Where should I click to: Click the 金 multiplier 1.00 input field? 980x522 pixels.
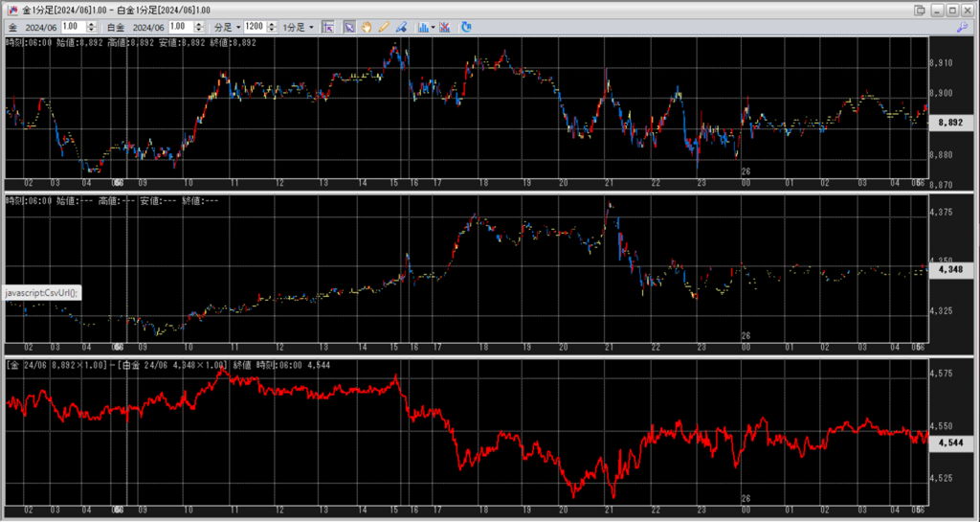coord(75,27)
